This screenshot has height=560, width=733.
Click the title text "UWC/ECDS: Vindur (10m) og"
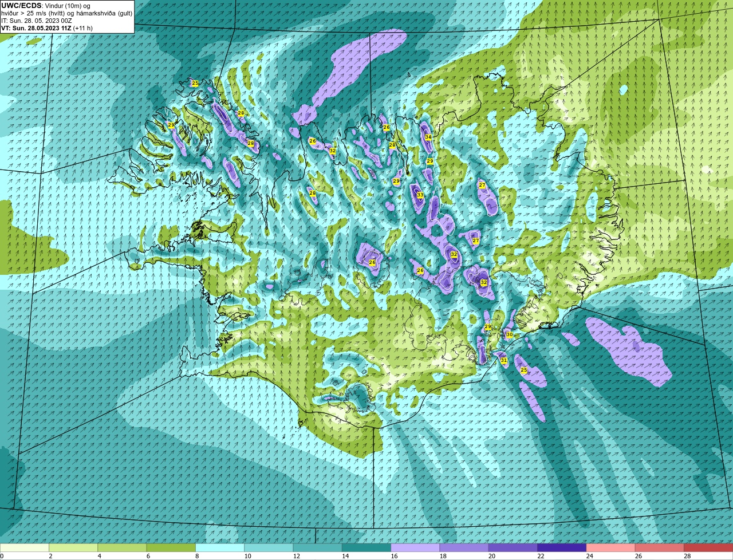46,5
